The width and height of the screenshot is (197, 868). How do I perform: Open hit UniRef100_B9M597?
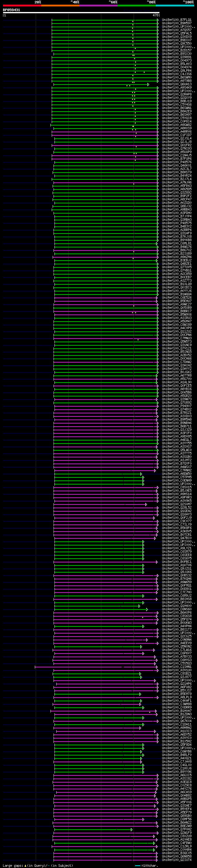(x=176, y=23)
